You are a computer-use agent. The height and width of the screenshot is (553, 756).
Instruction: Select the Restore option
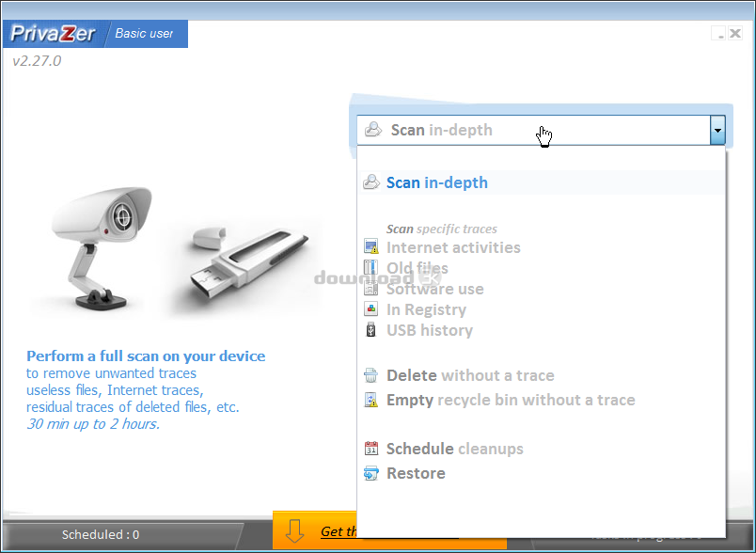[x=416, y=473]
